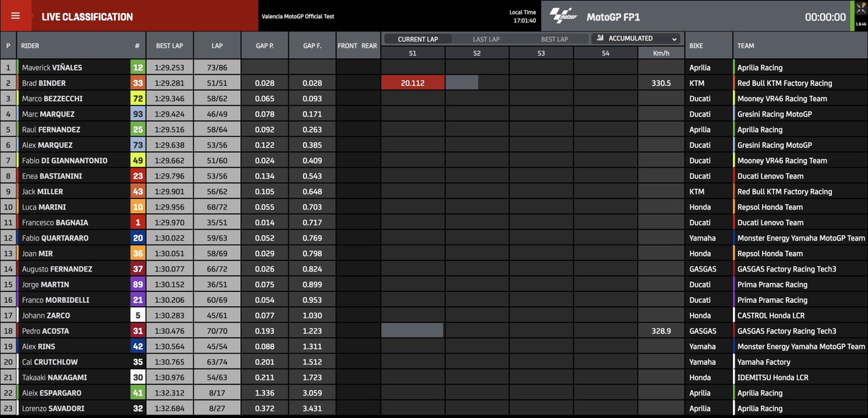Click the LIVE CLASSIFICATION title
The height and width of the screenshot is (418, 868).
[x=87, y=17]
